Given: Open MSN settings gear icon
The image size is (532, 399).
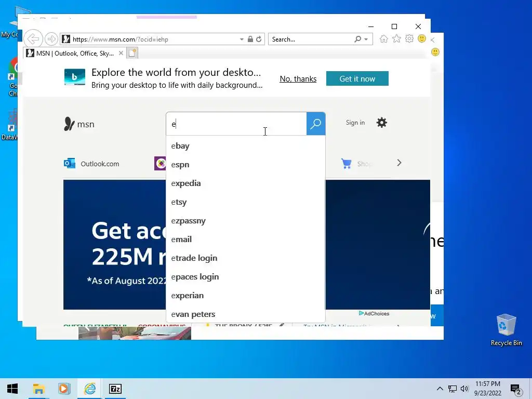Looking at the screenshot, I should point(382,123).
